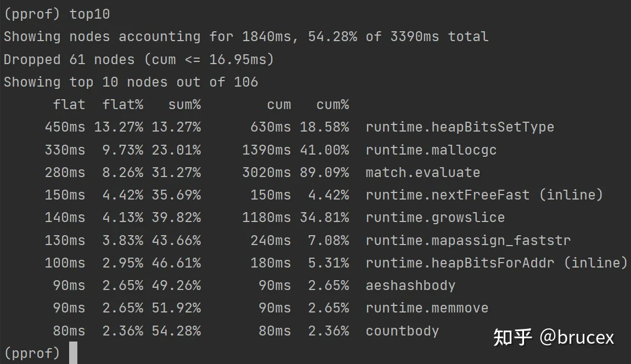Click the 知乎 logo watermark
This screenshot has width=631, height=364.
coord(512,337)
